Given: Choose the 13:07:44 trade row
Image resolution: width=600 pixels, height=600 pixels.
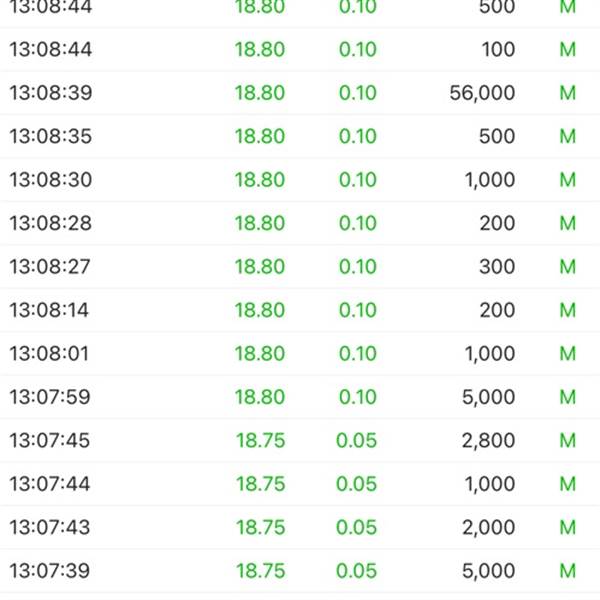Looking at the screenshot, I should click(x=300, y=483).
